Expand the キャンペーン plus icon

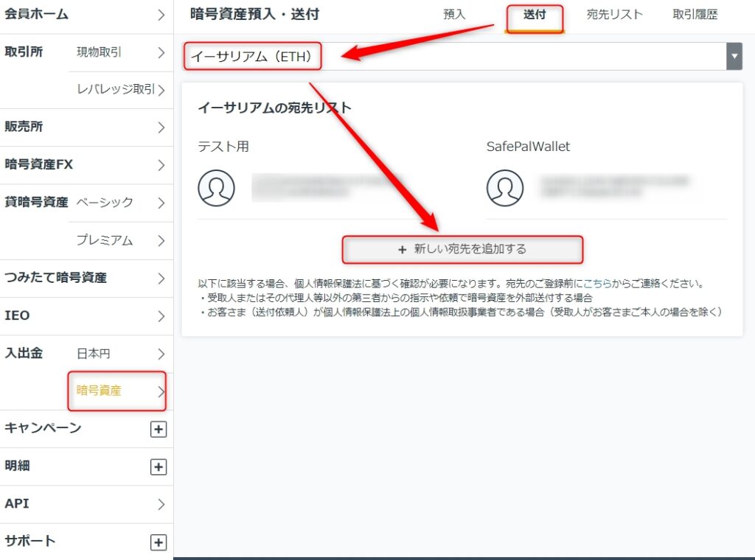tap(158, 430)
